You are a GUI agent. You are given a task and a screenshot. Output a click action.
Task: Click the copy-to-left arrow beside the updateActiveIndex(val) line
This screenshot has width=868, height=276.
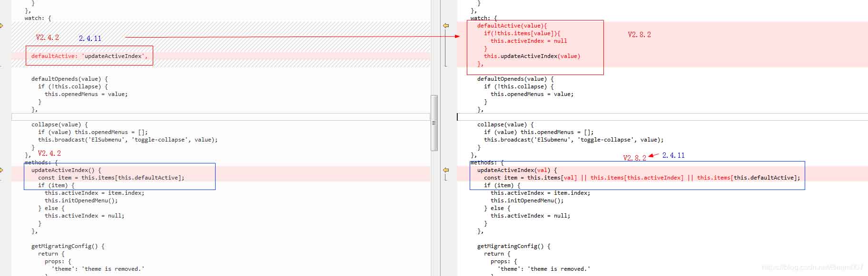(446, 170)
